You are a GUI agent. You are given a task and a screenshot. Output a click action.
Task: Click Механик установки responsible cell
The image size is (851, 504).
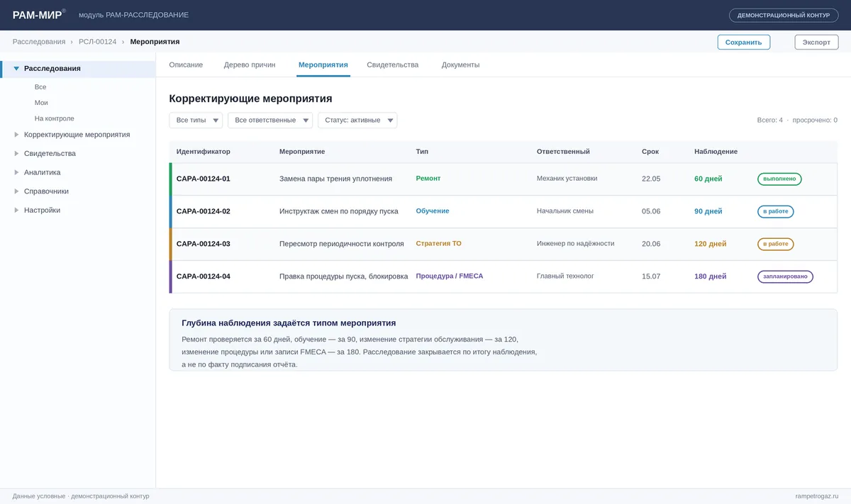click(567, 179)
